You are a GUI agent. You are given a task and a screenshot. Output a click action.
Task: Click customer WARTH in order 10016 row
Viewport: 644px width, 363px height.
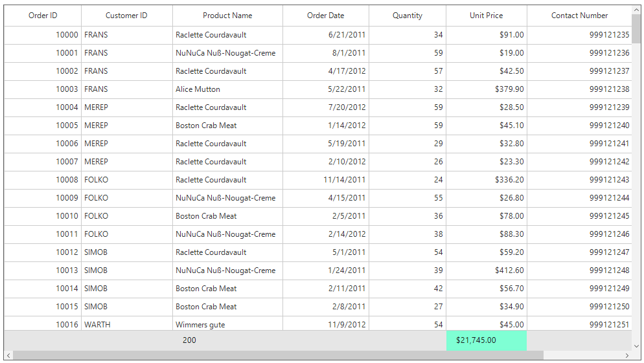pos(126,324)
